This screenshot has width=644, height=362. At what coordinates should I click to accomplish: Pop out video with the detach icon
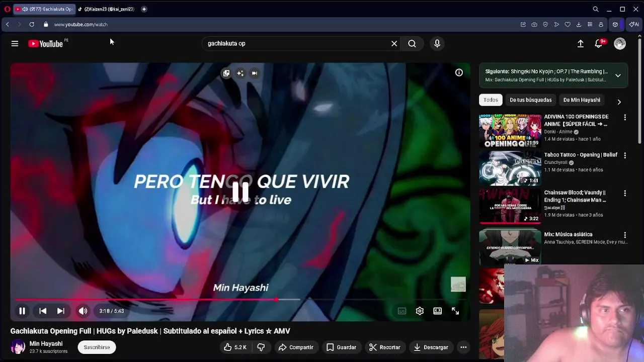coord(226,73)
